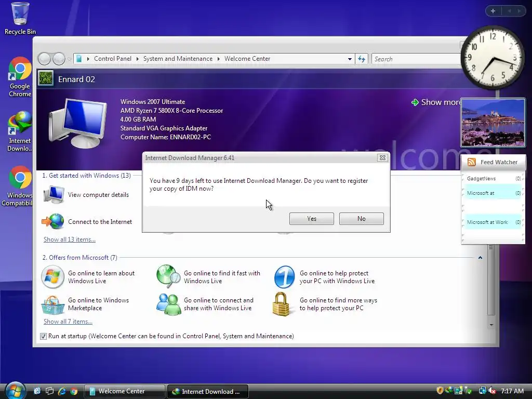Click the View computer details icon

[x=54, y=195]
